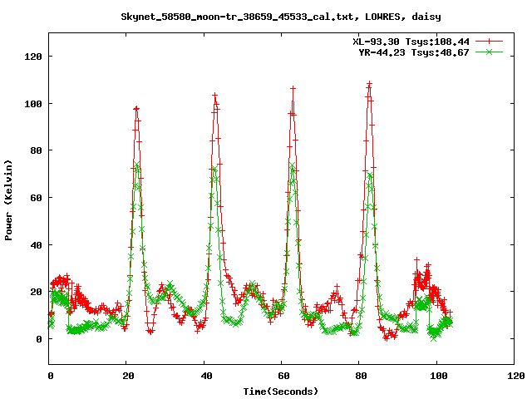The width and height of the screenshot is (532, 399).
Task: Click the 120 label under the time axis
Action: (x=515, y=376)
